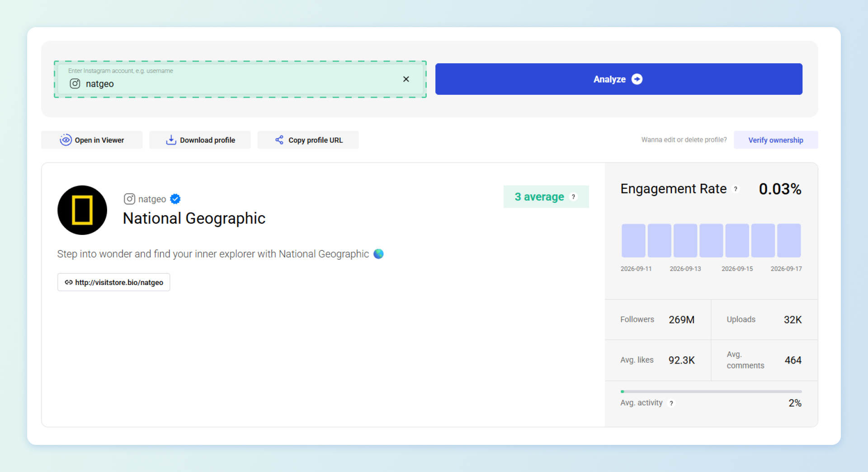This screenshot has width=868, height=472.
Task: Click the Analyze button
Action: click(618, 79)
